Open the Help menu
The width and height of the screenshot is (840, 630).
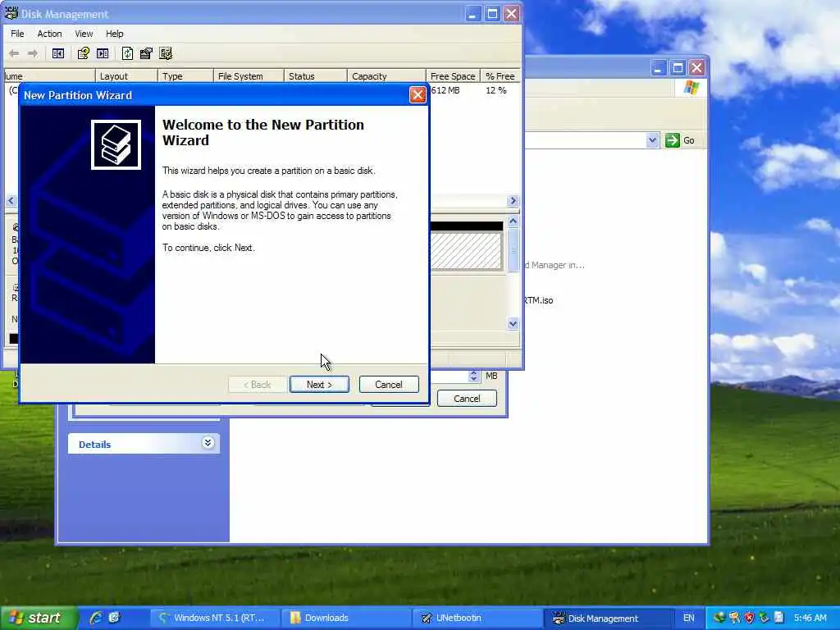click(x=114, y=34)
